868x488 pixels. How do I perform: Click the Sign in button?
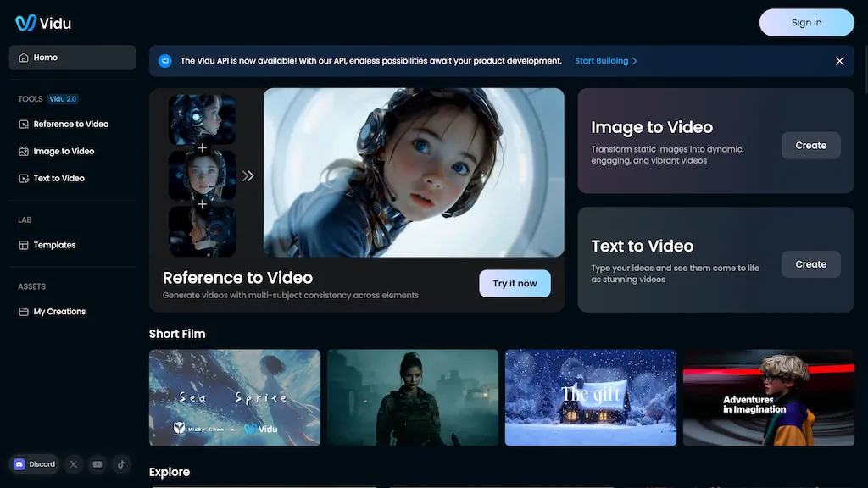[807, 23]
